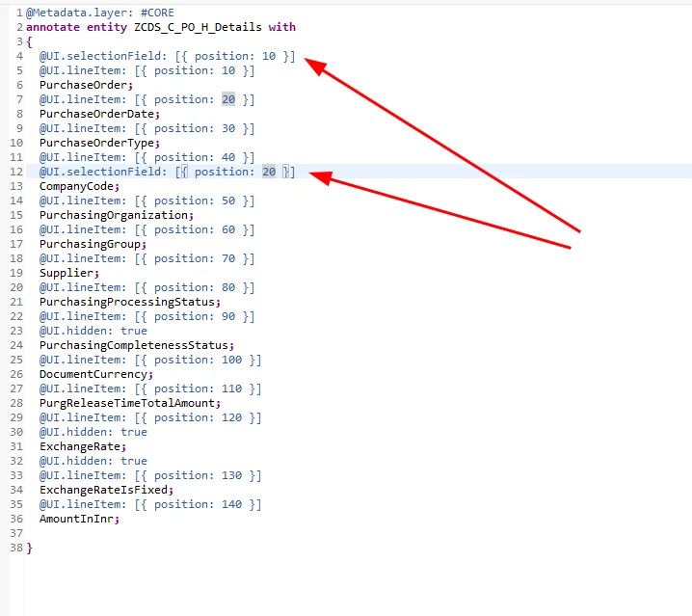Click the PurchasingOrganization; field
Screen dimensions: 692x616
click(x=117, y=216)
